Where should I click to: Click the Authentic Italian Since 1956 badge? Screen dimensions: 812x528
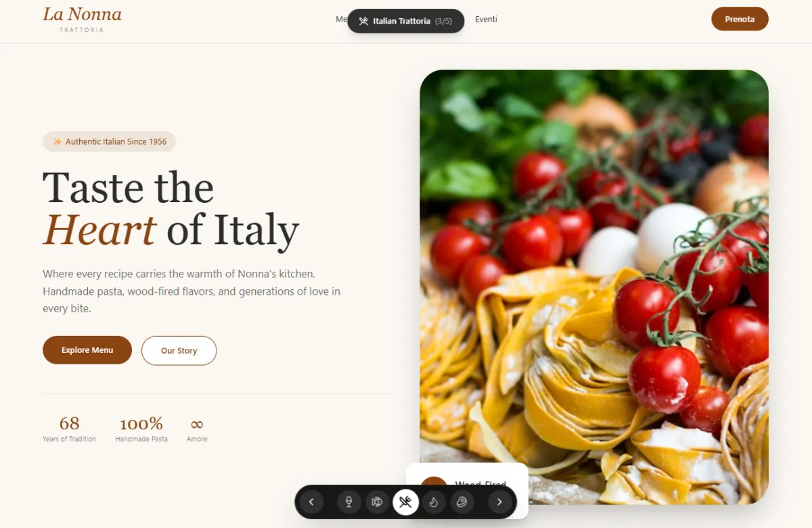110,141
